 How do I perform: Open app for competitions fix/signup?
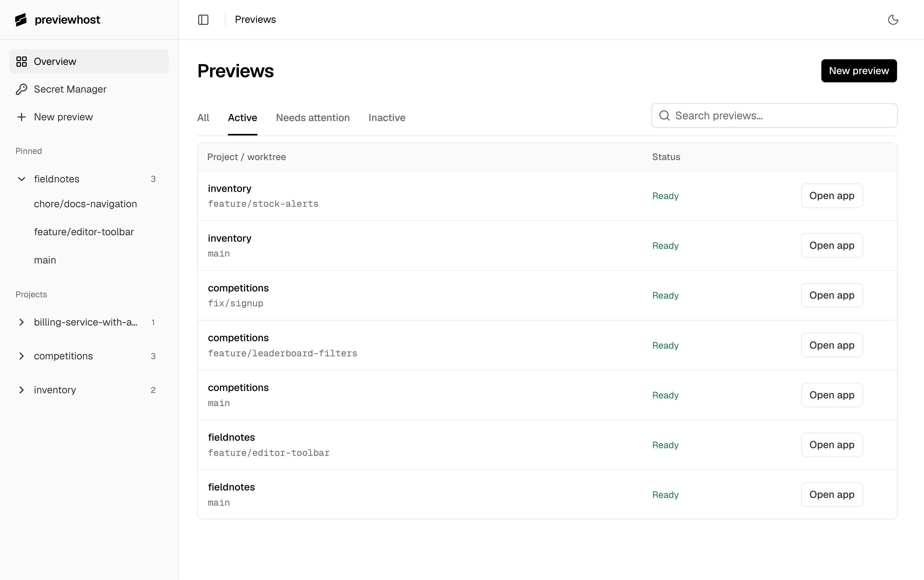coord(832,295)
